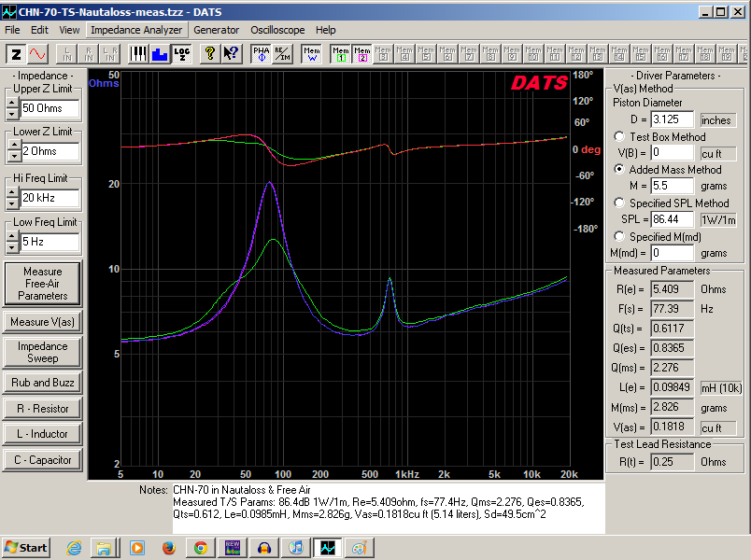Increase Upper Z Limit with up arrow

click(x=12, y=104)
